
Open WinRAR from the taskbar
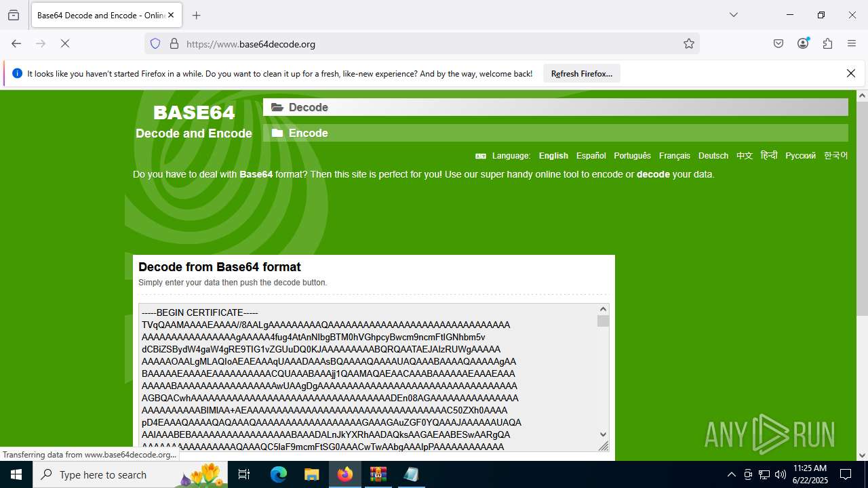tap(378, 474)
